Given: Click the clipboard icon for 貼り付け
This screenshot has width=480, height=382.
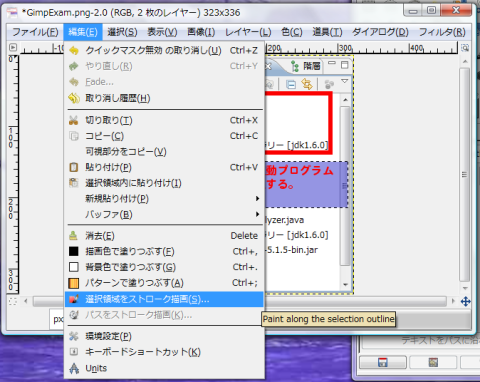Looking at the screenshot, I should point(74,167).
